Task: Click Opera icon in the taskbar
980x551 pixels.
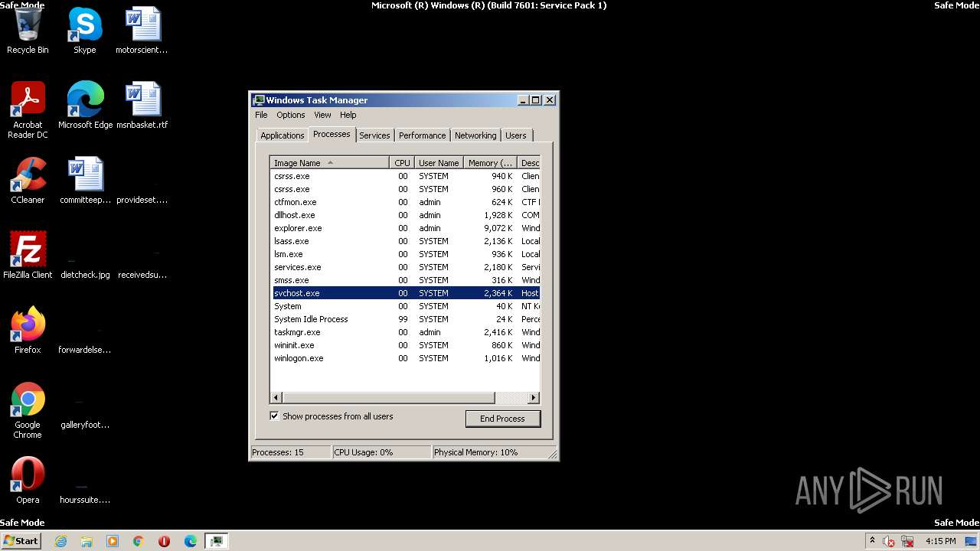Action: (165, 541)
